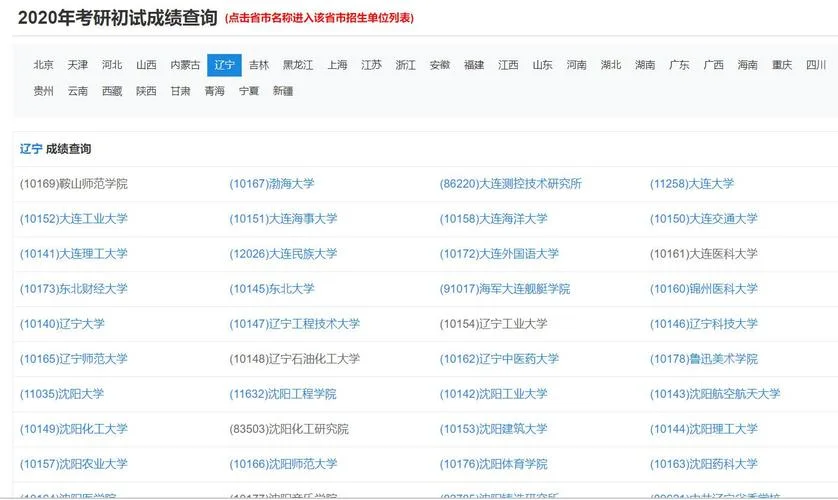Click the (83503)沈阳化工研究院 entry
Screen dimensions: 838x500
[x=289, y=429]
